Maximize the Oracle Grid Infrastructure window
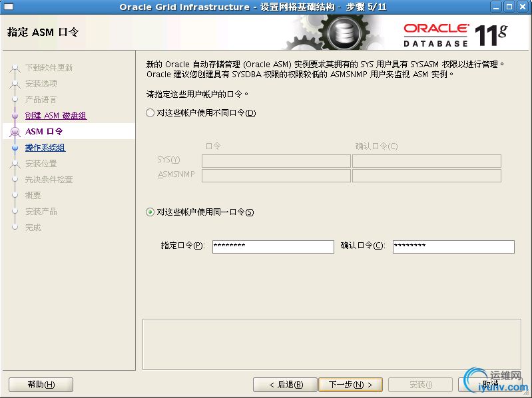The image size is (532, 398). click(x=509, y=7)
